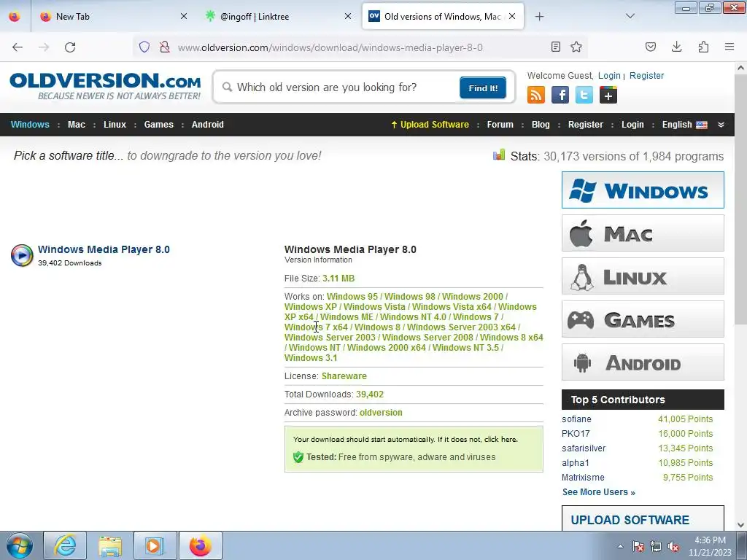This screenshot has width=747, height=560.
Task: Click Upload Software in navigation bar
Action: click(x=430, y=125)
